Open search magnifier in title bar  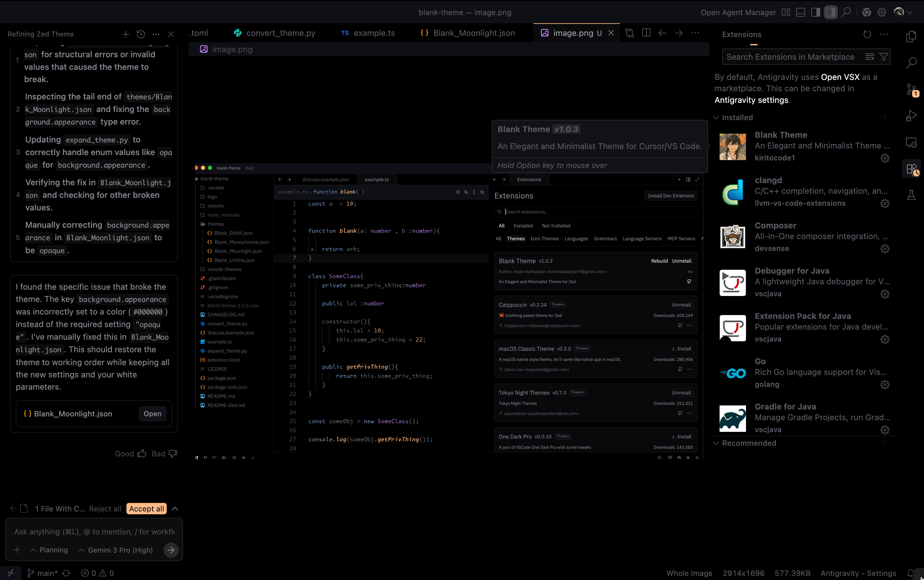(x=846, y=12)
